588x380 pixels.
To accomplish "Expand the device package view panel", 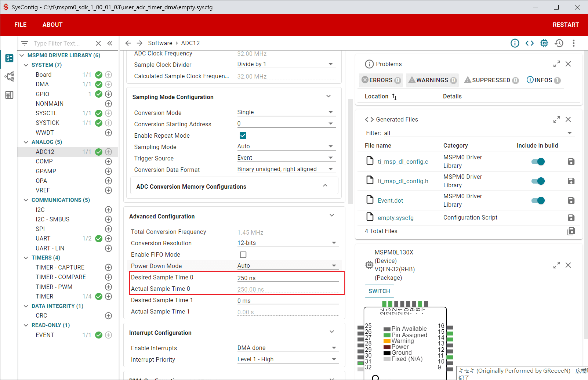I will (557, 265).
